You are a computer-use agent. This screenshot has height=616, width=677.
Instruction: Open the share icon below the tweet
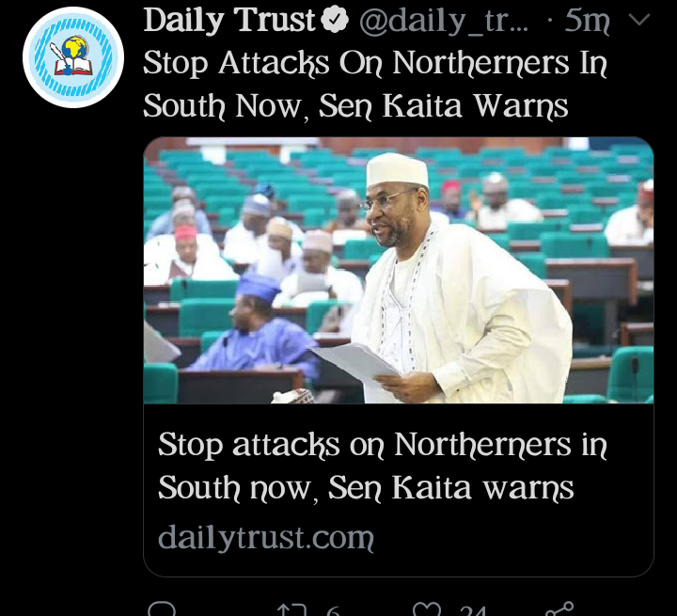click(x=560, y=609)
